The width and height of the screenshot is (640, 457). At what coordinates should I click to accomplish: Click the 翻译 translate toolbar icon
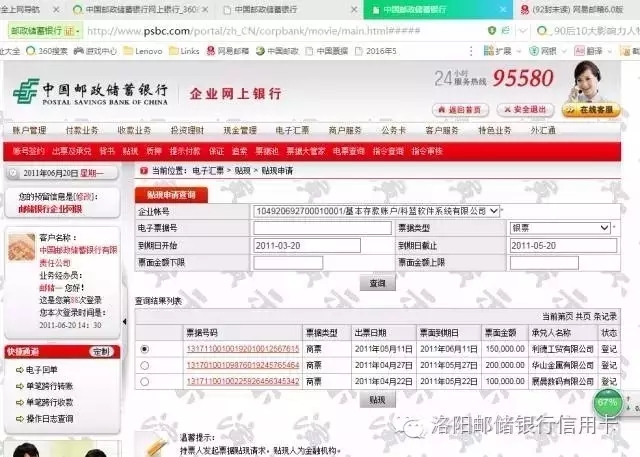pyautogui.click(x=580, y=51)
